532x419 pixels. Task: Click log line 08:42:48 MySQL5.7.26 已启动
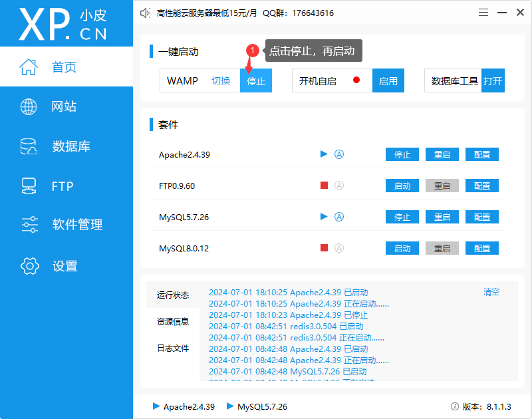pyautogui.click(x=288, y=372)
